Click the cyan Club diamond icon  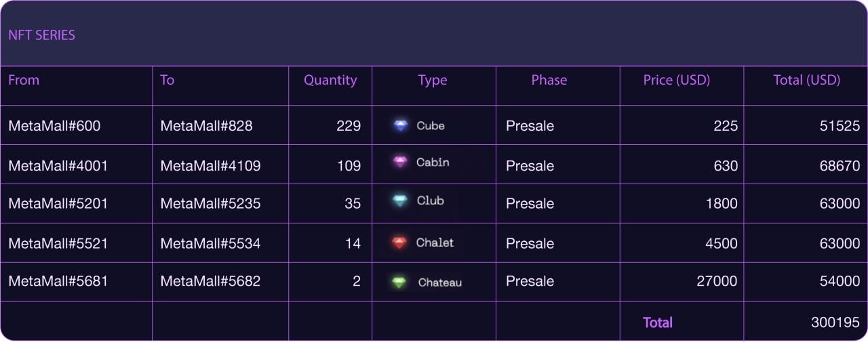pyautogui.click(x=401, y=200)
